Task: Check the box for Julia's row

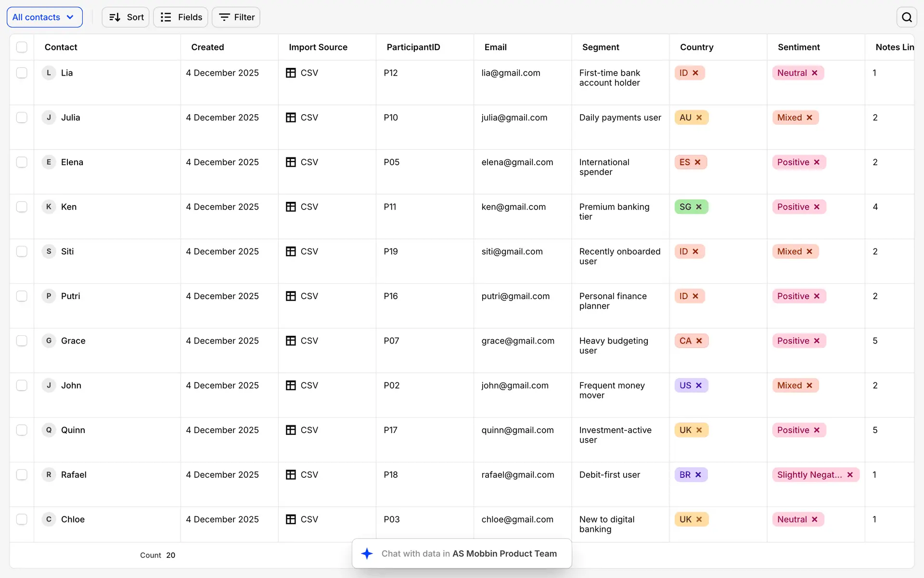Action: [x=22, y=118]
